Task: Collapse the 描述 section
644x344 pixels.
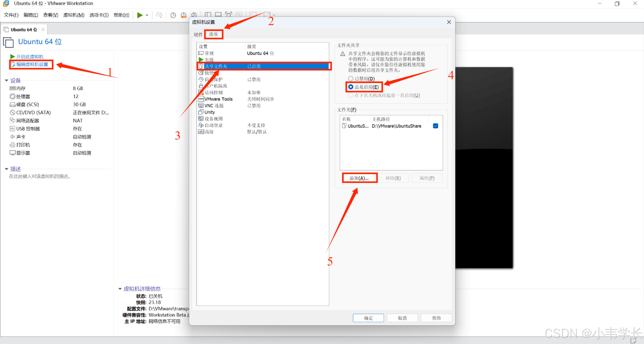Action: coord(7,169)
